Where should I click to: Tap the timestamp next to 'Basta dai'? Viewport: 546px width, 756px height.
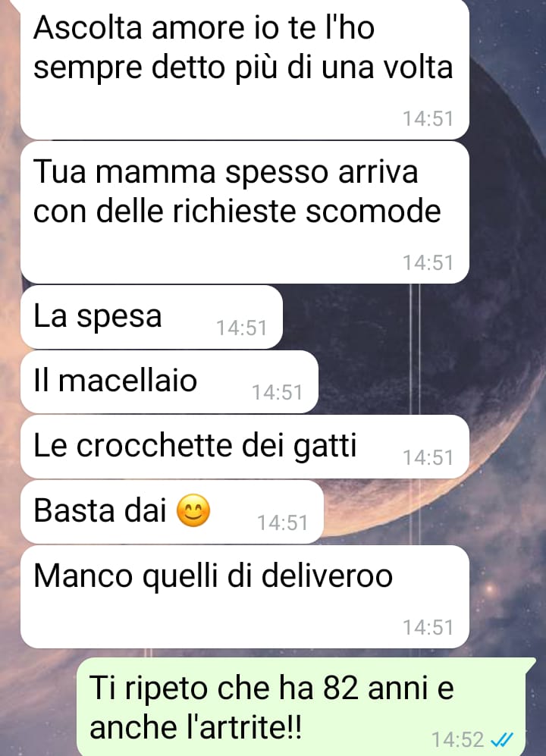pos(282,522)
